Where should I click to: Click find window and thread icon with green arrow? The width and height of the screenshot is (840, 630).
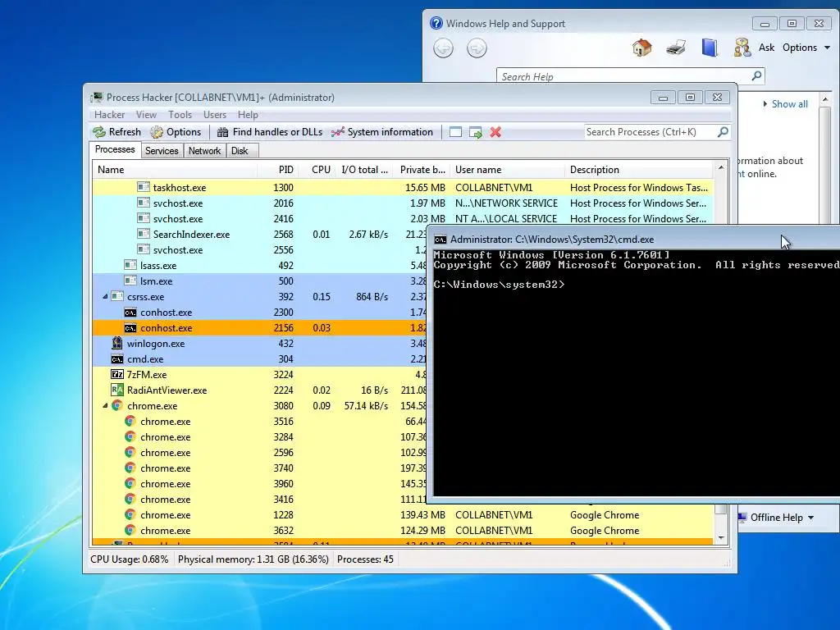[475, 132]
